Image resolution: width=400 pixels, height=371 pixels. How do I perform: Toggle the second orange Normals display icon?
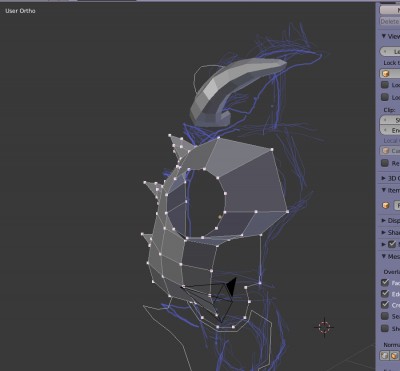point(394,355)
